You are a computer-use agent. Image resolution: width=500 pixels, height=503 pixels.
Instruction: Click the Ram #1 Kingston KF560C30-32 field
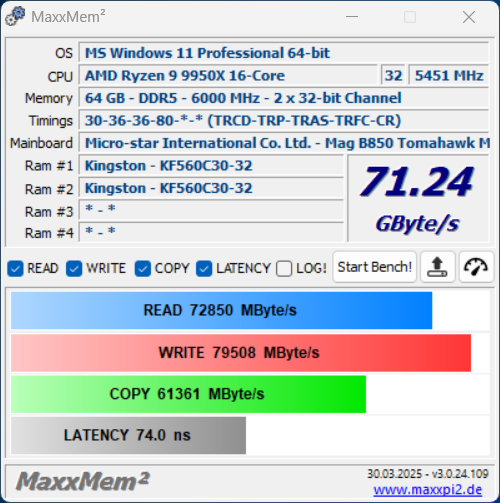tap(211, 166)
